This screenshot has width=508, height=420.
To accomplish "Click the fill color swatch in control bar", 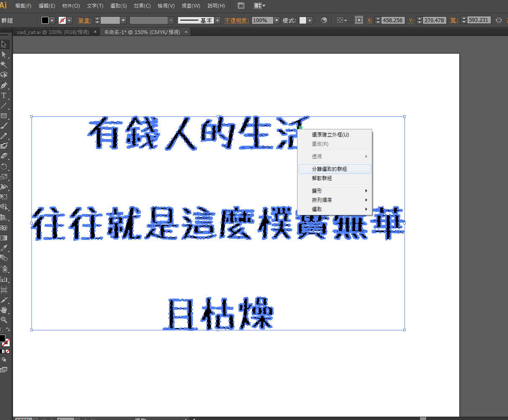I will coord(45,20).
